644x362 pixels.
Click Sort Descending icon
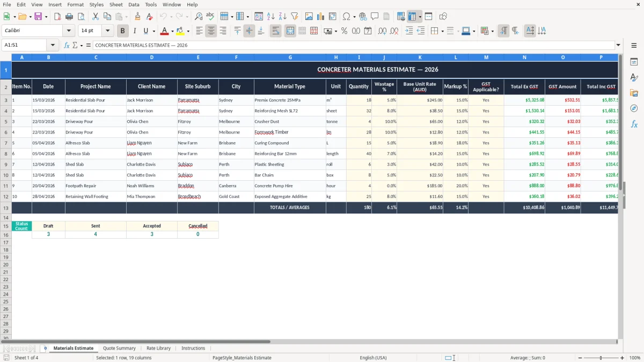(x=282, y=17)
